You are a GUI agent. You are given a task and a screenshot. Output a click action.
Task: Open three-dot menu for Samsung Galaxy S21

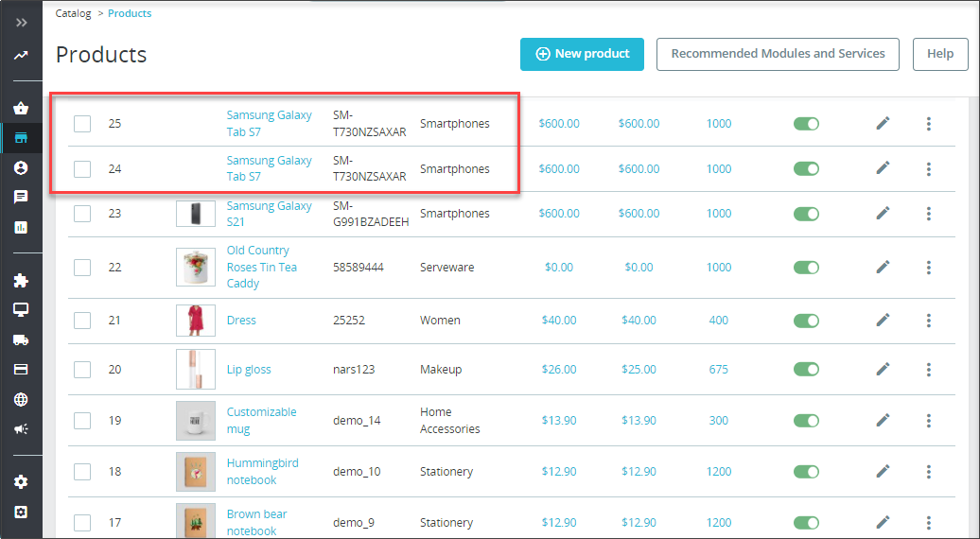[929, 214]
